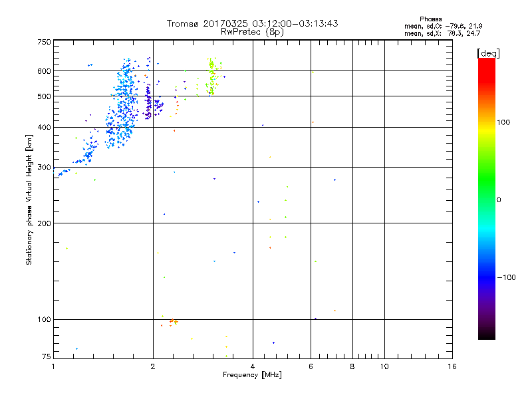The width and height of the screenshot is (532, 399).
Task: Click the y-axis tick label '200'
Action: pyautogui.click(x=44, y=223)
